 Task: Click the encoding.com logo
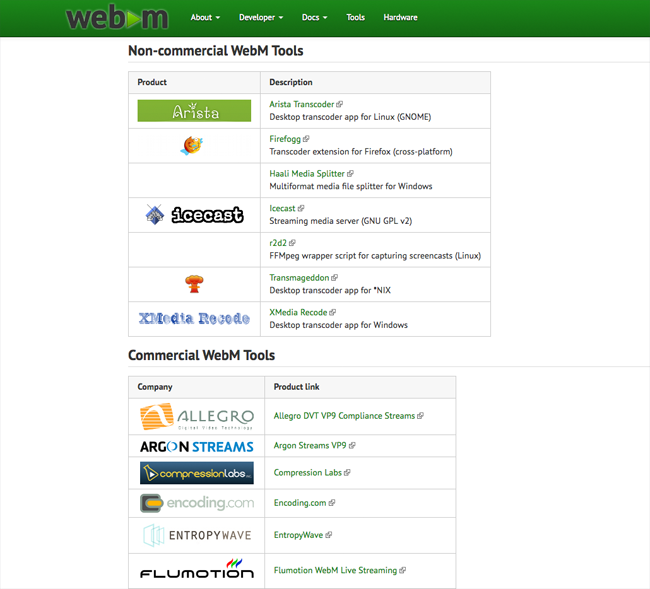[197, 503]
